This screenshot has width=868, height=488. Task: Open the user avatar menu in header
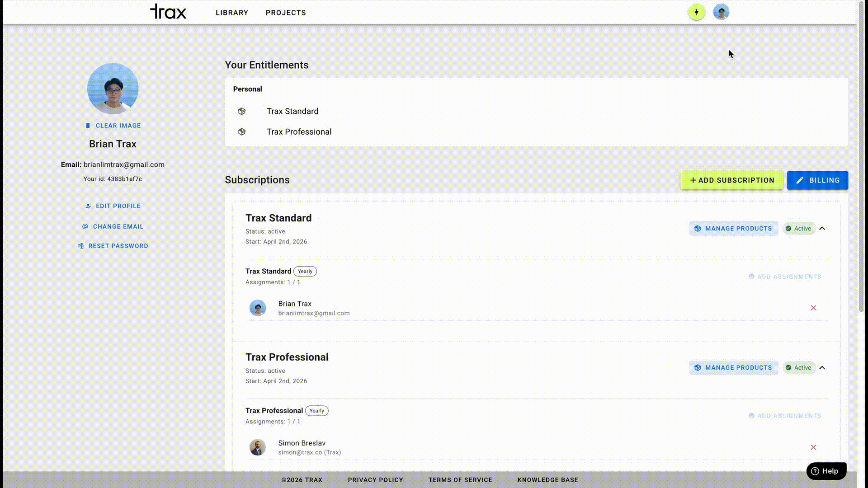(x=721, y=12)
